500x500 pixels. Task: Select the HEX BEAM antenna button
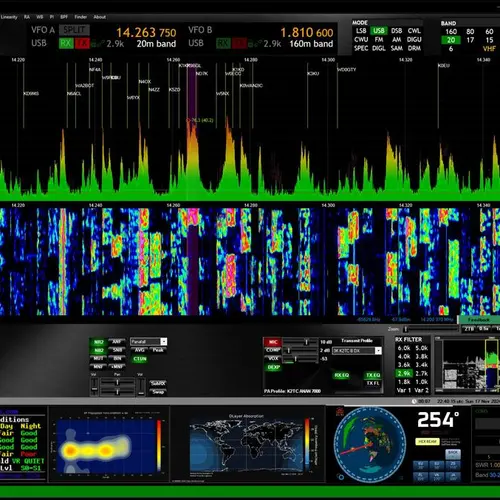point(427,441)
